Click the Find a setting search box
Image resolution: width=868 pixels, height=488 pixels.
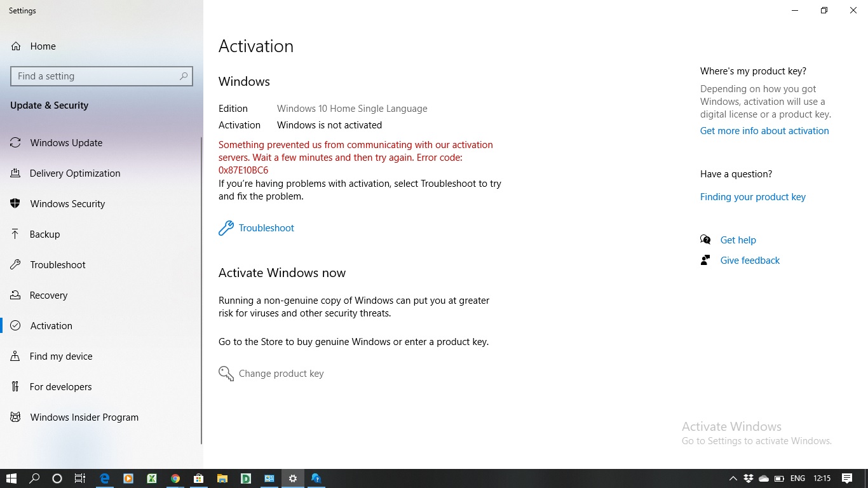pos(102,76)
